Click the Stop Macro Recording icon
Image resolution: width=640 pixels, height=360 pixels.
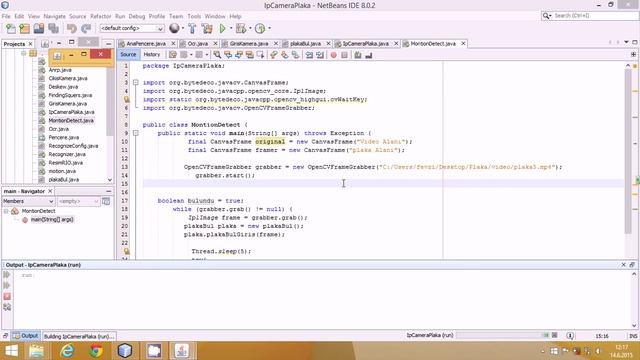(344, 55)
